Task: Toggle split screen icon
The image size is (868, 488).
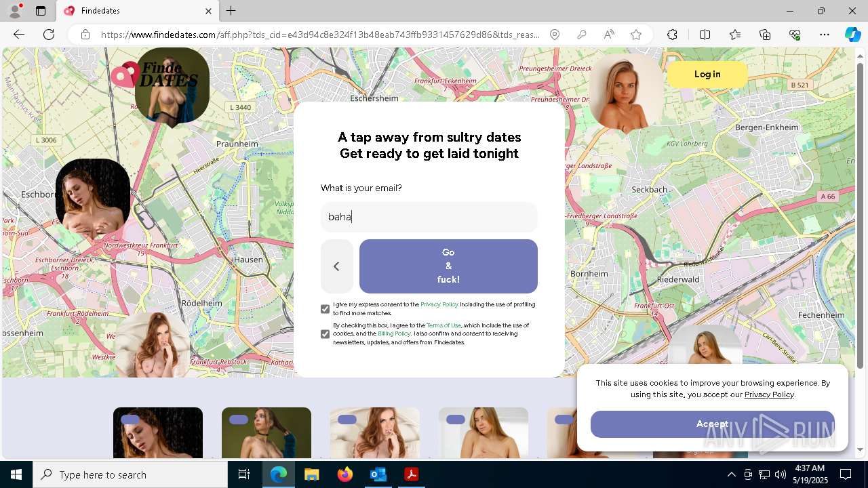Action: (705, 35)
